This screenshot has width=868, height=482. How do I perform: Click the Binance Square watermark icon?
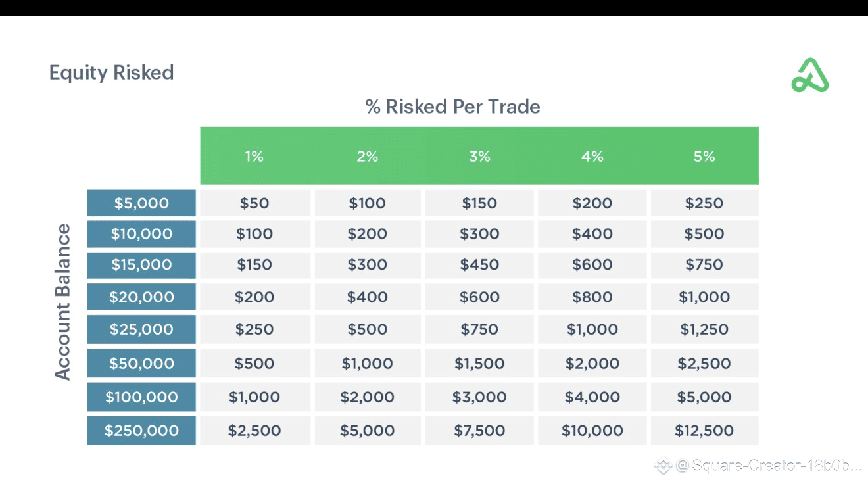662,466
